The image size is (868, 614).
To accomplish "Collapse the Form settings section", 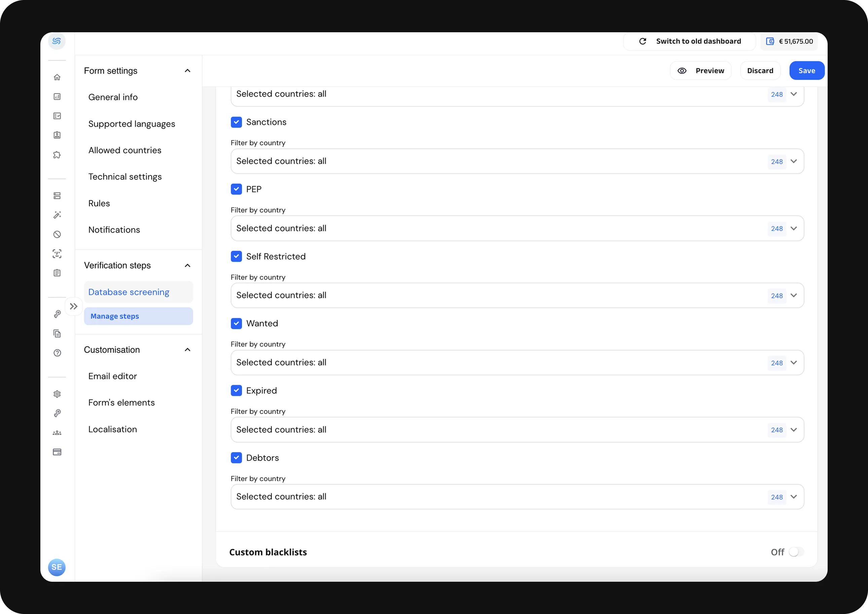I will tap(187, 71).
